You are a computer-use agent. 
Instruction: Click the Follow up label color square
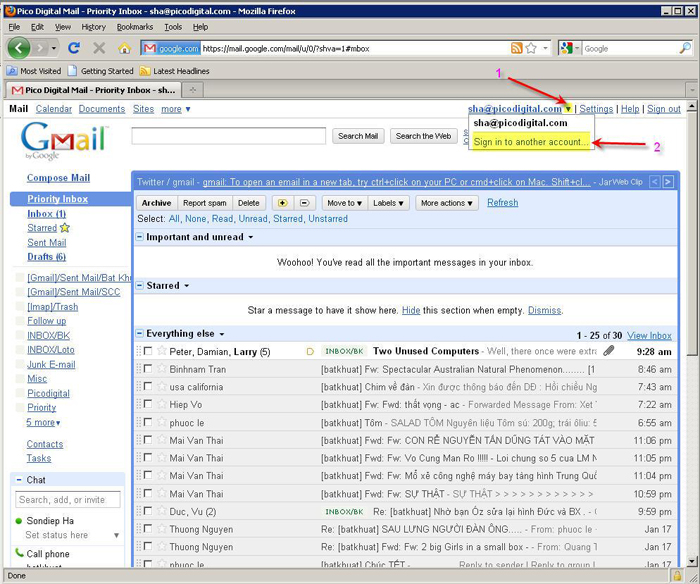coord(20,321)
